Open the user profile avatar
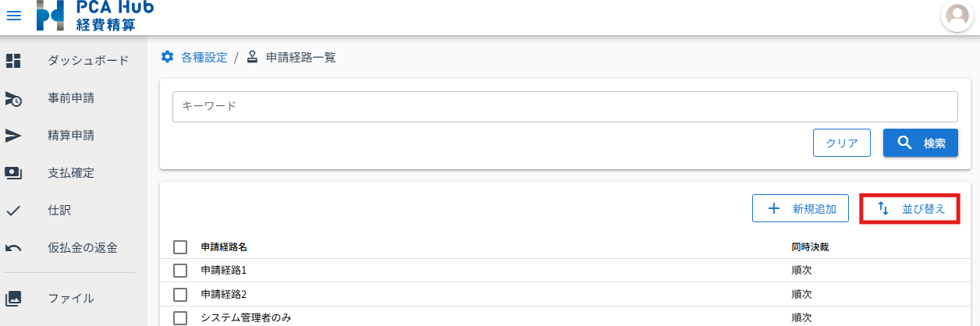980x326 pixels. [957, 16]
